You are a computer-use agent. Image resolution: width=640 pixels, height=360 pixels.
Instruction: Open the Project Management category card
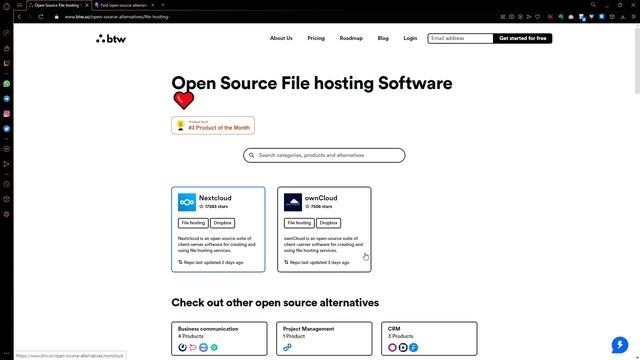[x=324, y=338]
